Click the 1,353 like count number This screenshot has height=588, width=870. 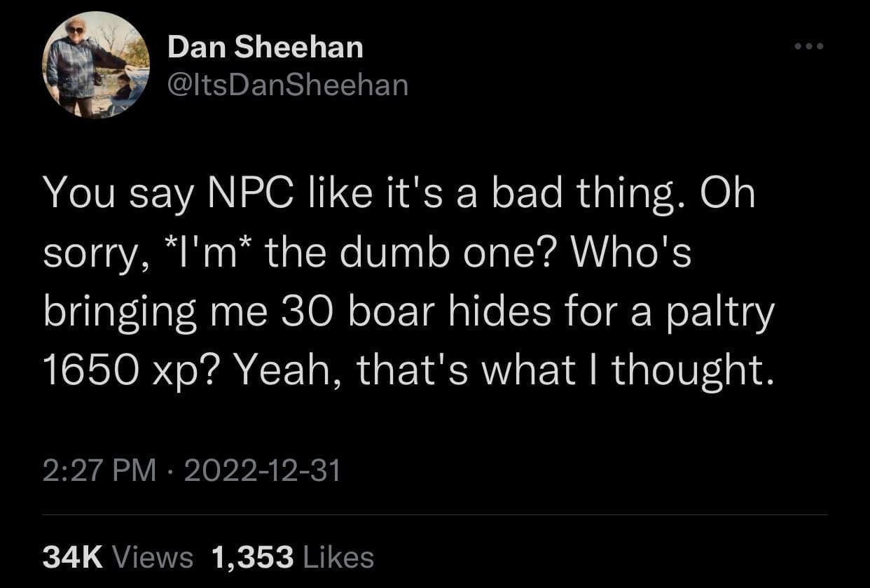click(251, 557)
